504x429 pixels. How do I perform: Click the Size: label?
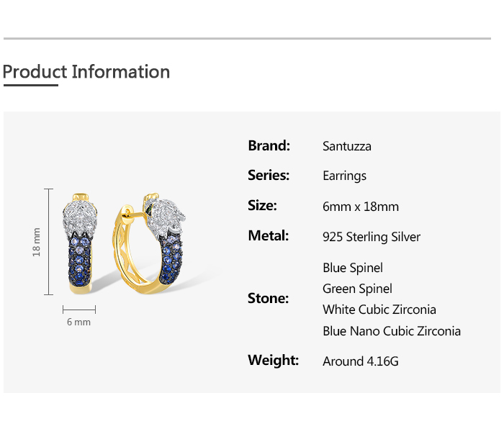tap(262, 206)
